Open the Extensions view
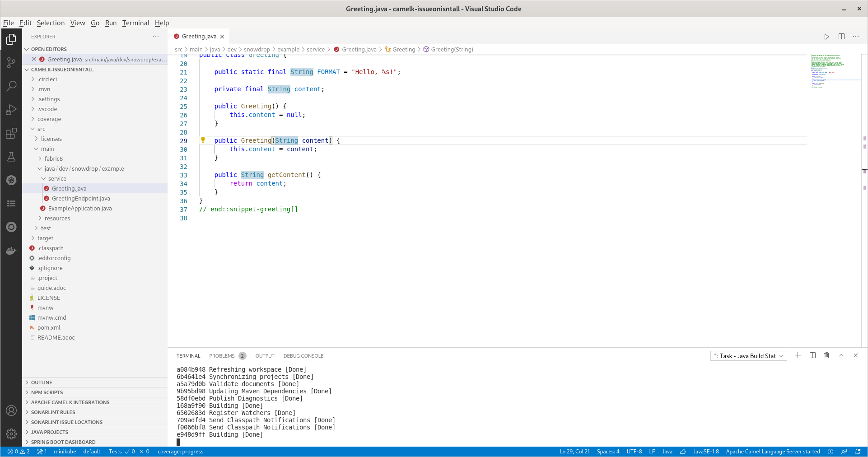The image size is (868, 457). 11,133
